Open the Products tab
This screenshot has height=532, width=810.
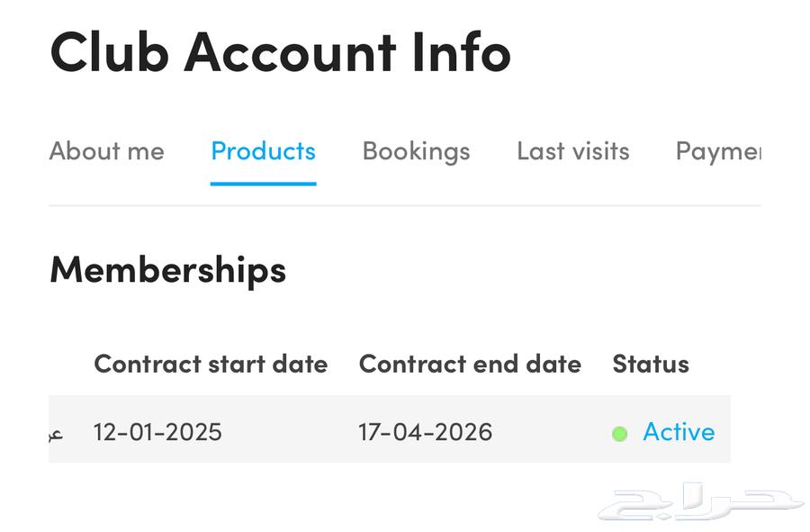263,151
